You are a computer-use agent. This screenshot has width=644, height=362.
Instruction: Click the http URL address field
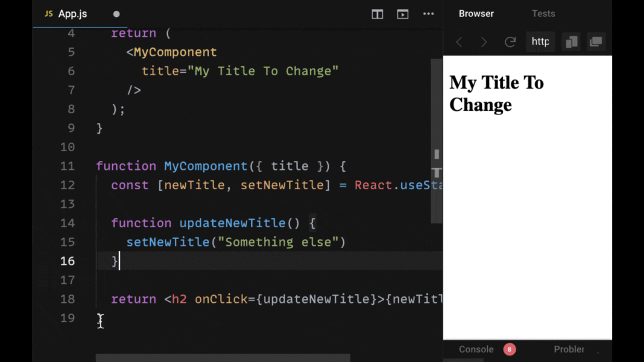540,42
